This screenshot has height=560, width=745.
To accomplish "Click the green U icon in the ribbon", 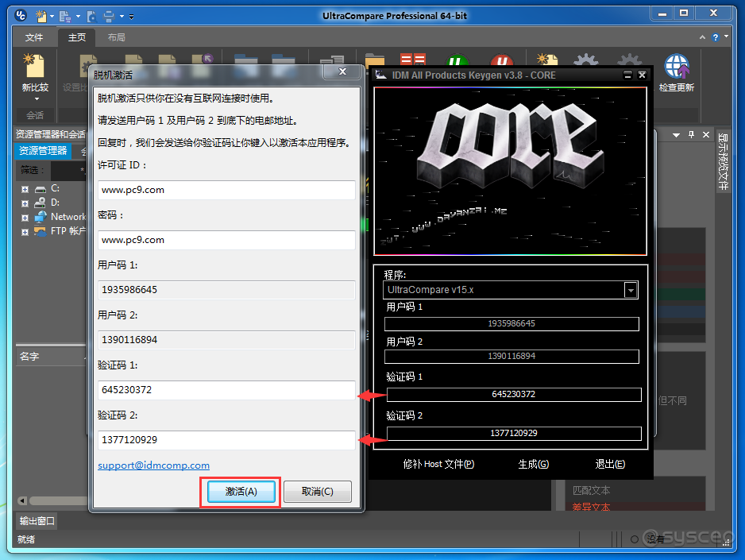I will (457, 61).
